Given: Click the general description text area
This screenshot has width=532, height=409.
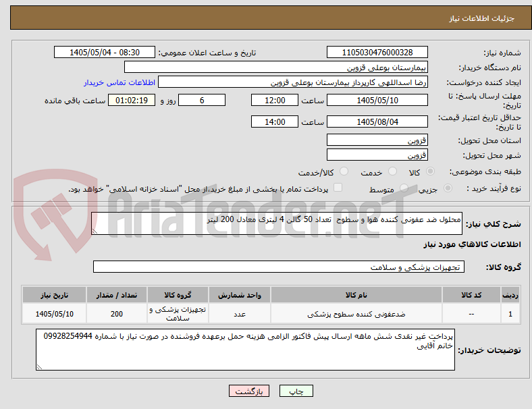Looking at the screenshot, I should pyautogui.click(x=277, y=223).
